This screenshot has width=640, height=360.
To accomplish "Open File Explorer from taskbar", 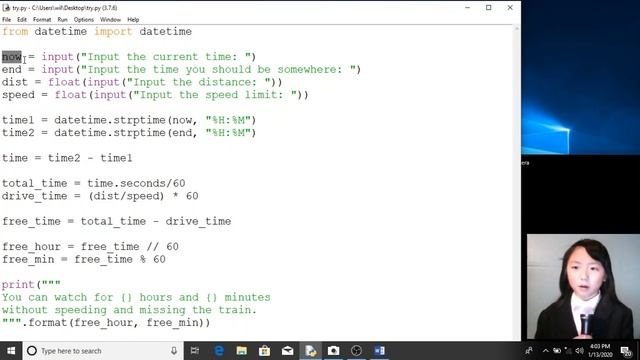I will pos(242,351).
